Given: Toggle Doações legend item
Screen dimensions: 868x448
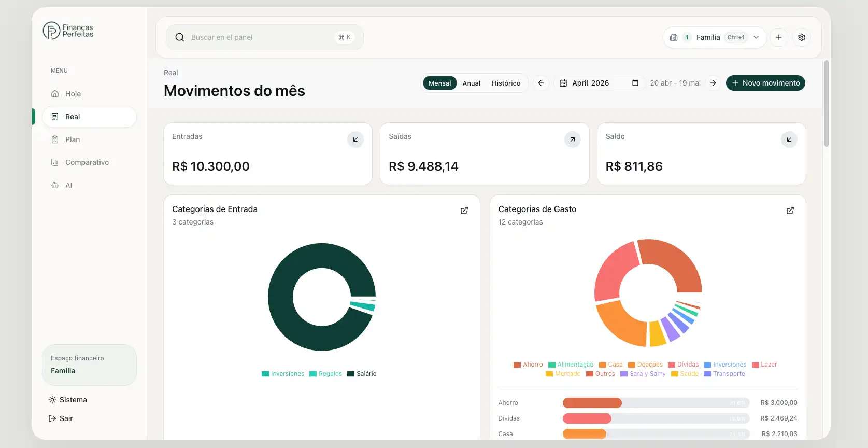Looking at the screenshot, I should coord(645,365).
